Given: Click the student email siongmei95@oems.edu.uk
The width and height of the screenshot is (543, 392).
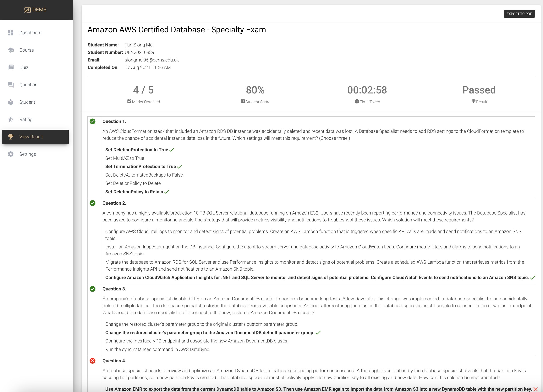Looking at the screenshot, I should pyautogui.click(x=152, y=60).
